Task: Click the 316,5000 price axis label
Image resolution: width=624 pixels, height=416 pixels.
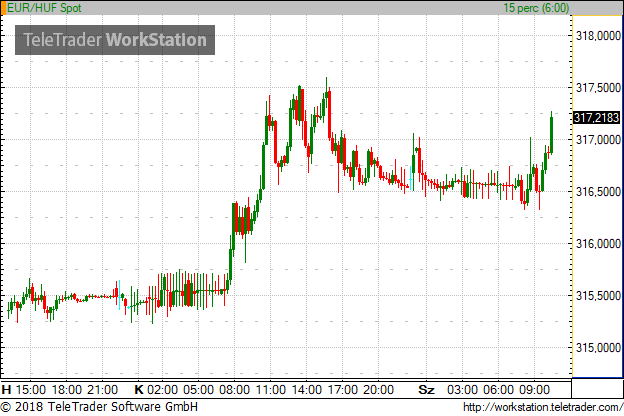Action: [598, 191]
